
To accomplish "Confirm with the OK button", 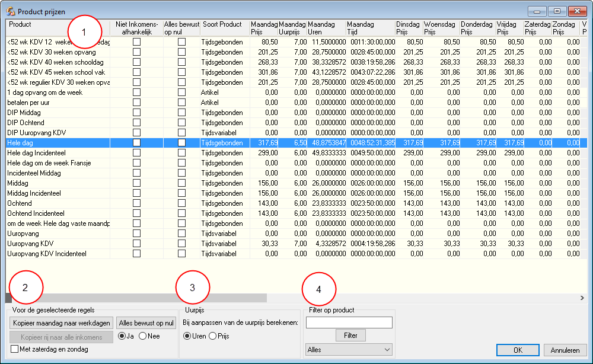I will click(518, 350).
